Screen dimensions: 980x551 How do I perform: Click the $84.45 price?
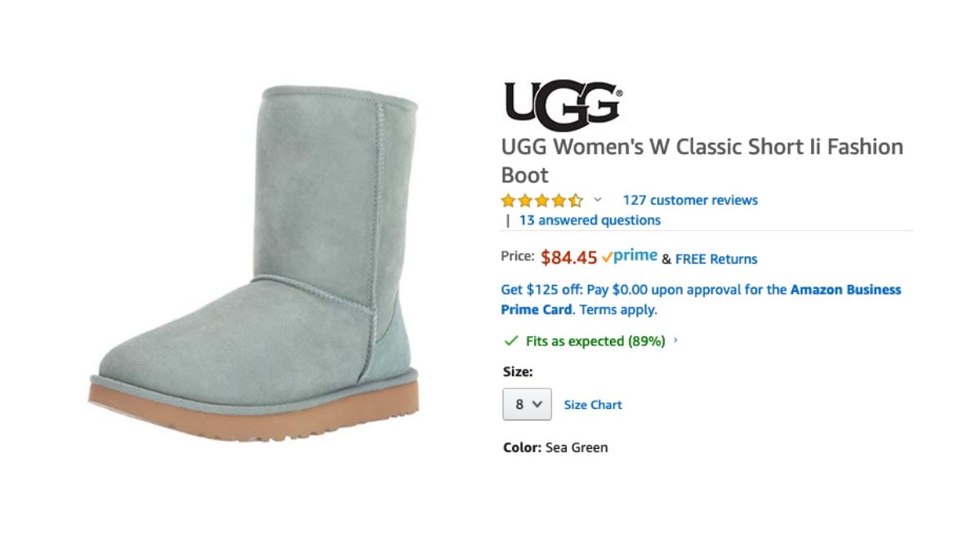[569, 258]
